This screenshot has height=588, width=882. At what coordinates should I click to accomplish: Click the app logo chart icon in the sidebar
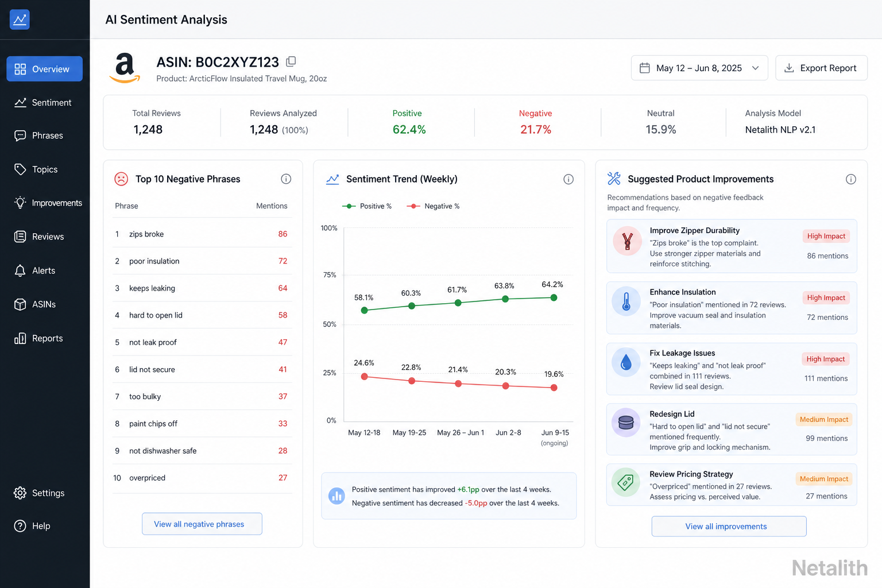[20, 20]
